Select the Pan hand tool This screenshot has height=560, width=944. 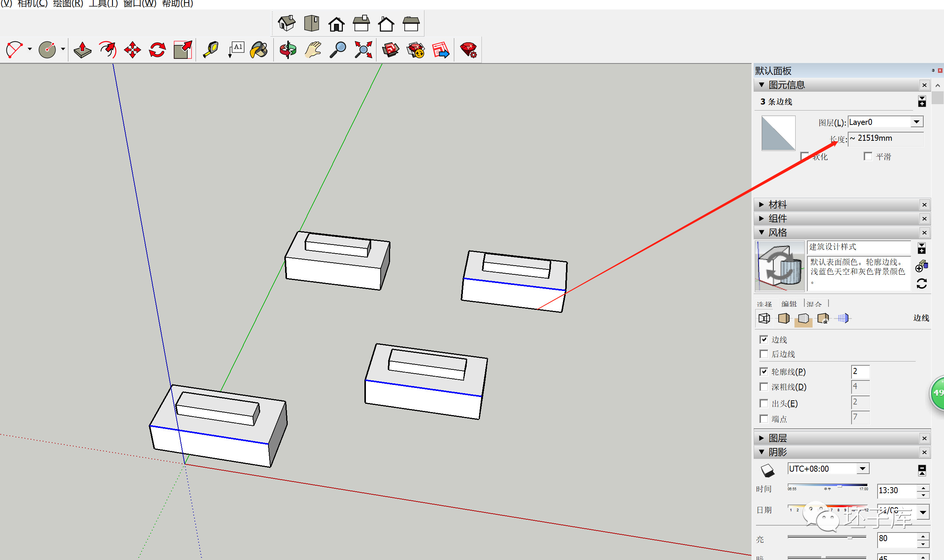(313, 49)
